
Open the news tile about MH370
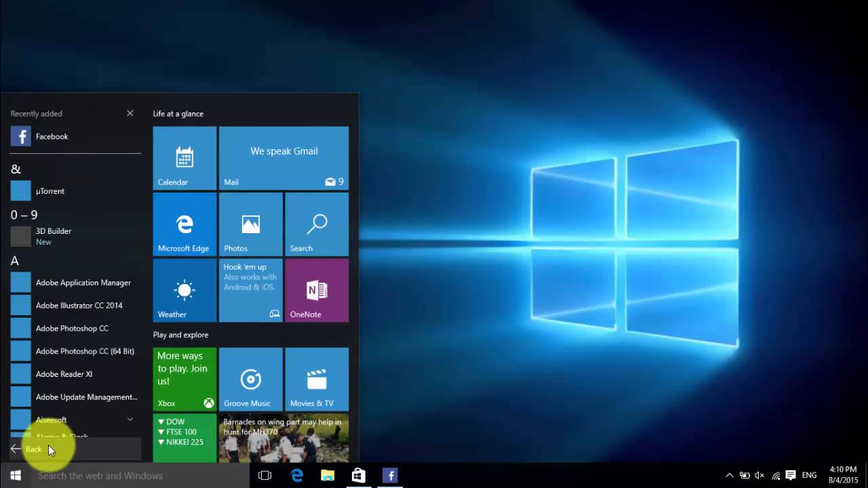(x=283, y=438)
